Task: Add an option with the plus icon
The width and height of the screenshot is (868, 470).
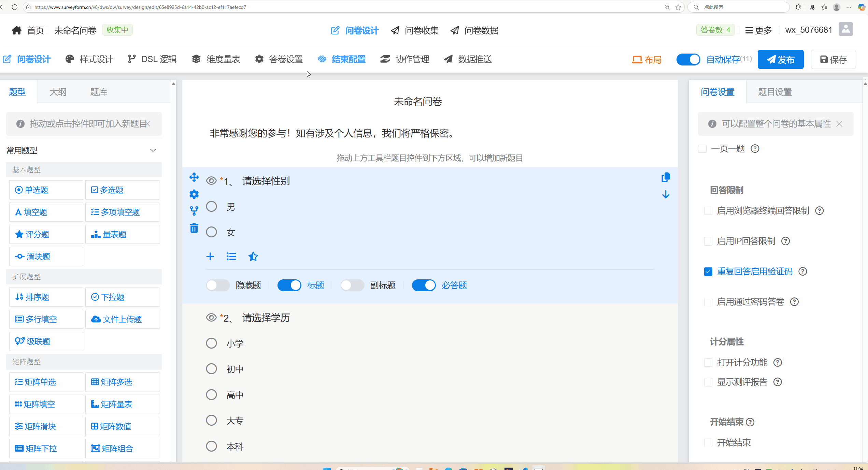Action: click(x=210, y=256)
